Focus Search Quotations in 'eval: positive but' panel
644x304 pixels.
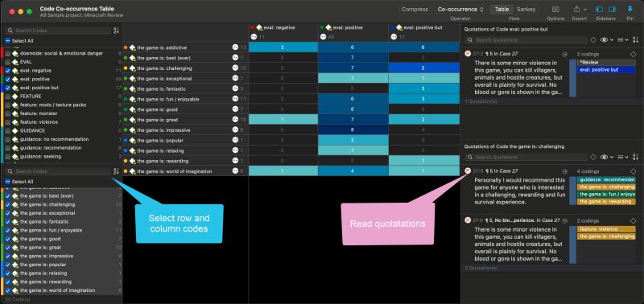pyautogui.click(x=526, y=39)
